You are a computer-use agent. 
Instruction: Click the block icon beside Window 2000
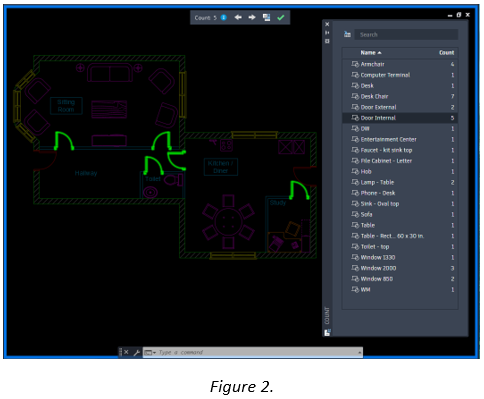point(355,268)
